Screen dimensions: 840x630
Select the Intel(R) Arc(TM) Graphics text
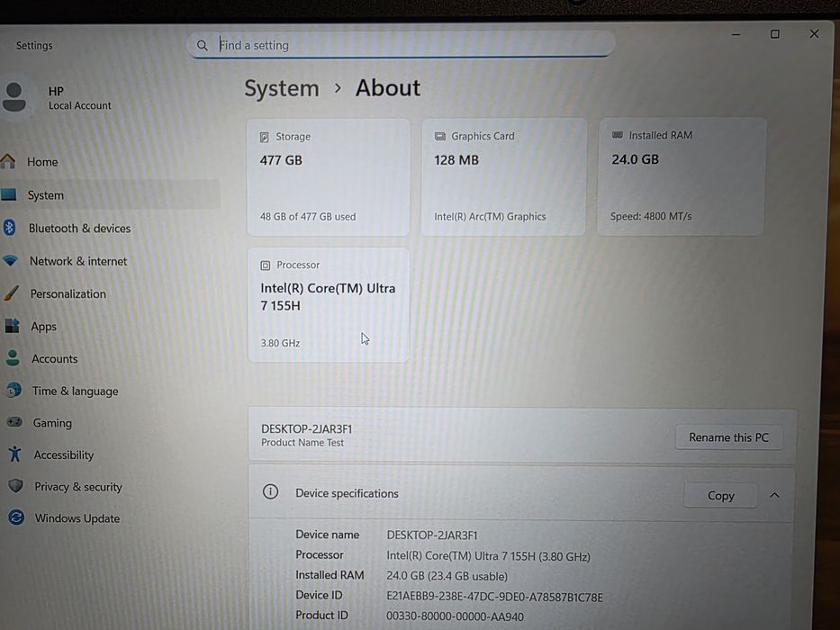tap(490, 216)
